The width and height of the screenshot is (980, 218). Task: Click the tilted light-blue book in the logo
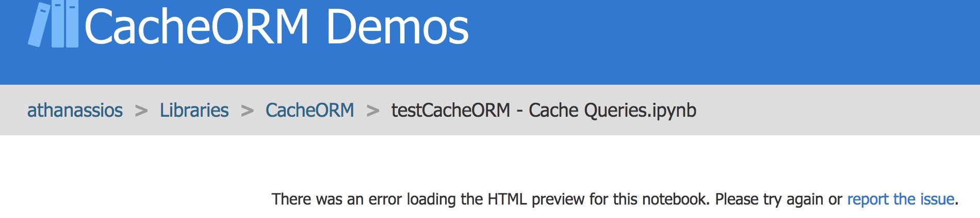point(39,25)
